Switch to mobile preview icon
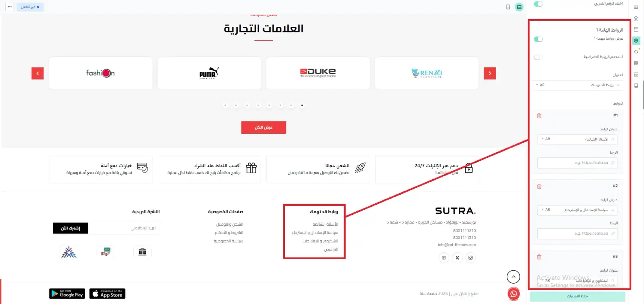 click(x=508, y=7)
